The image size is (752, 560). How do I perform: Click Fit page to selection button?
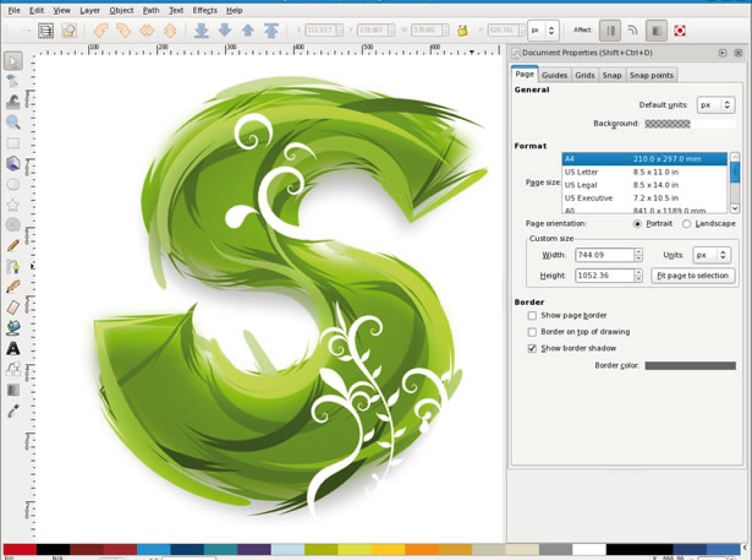[692, 275]
